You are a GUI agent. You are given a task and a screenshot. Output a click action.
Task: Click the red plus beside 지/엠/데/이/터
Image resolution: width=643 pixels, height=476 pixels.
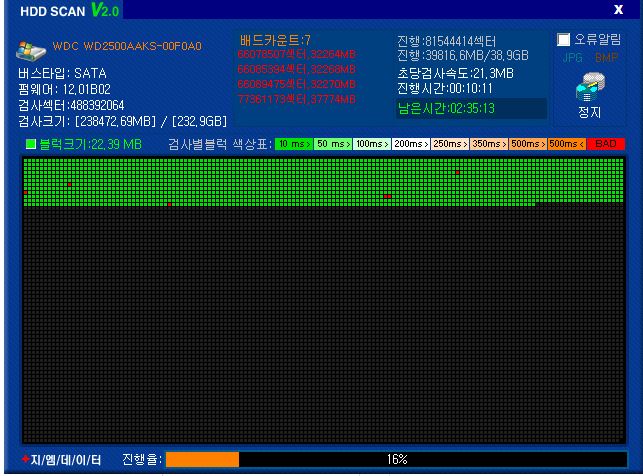[x=25, y=459]
